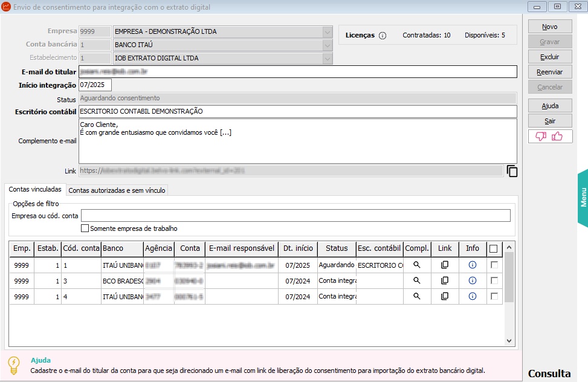Copy the consent link with the clipboard icon

pos(512,171)
